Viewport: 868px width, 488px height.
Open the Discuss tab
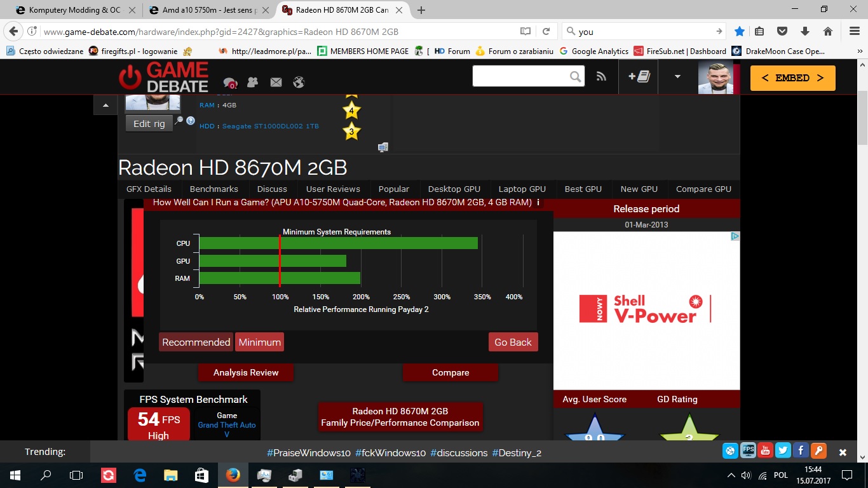click(x=272, y=189)
